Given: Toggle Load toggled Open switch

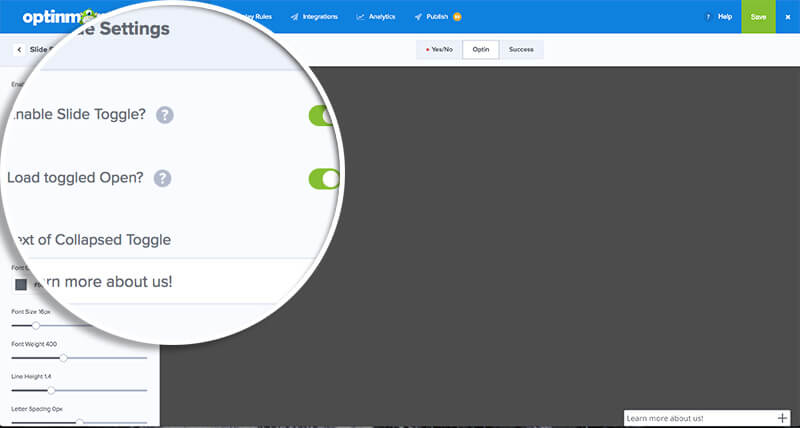Looking at the screenshot, I should pyautogui.click(x=324, y=179).
